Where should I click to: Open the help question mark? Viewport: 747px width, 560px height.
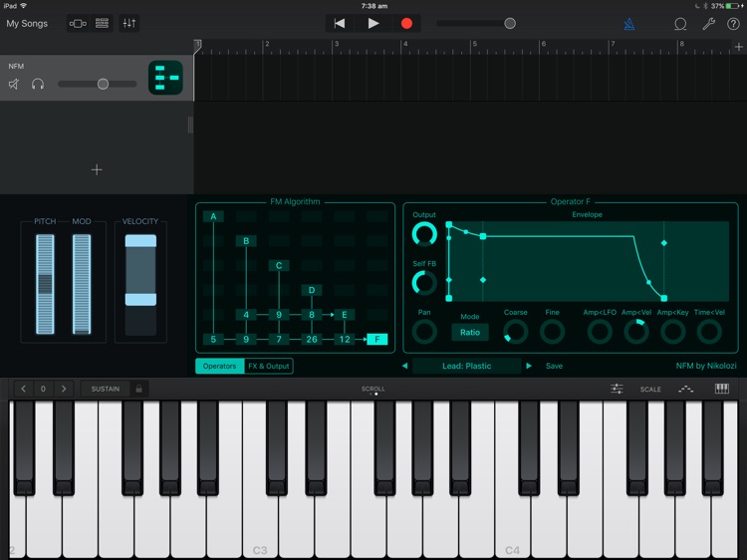733,24
